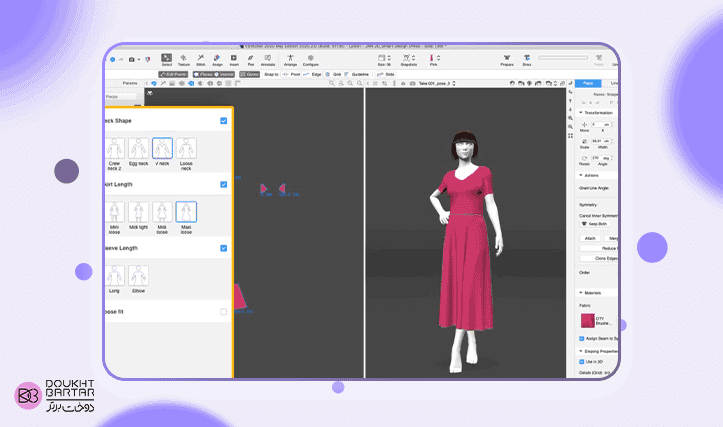Toggle the Skirt Length checkbox
This screenshot has width=723, height=427.
pyautogui.click(x=223, y=184)
